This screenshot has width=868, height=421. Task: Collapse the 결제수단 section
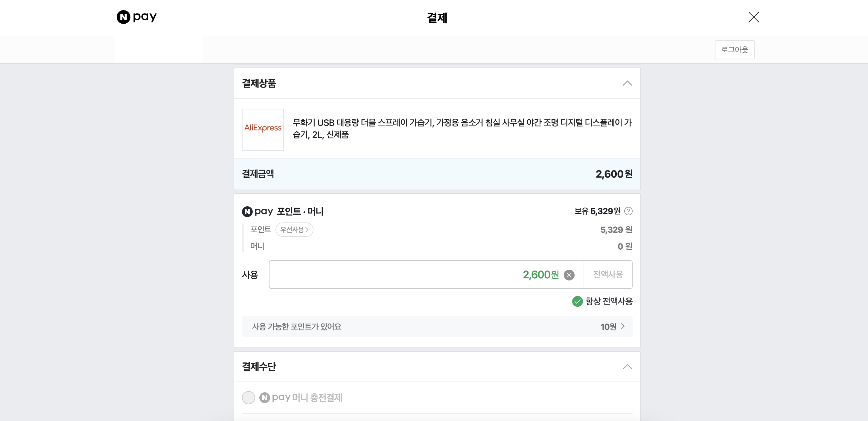628,367
